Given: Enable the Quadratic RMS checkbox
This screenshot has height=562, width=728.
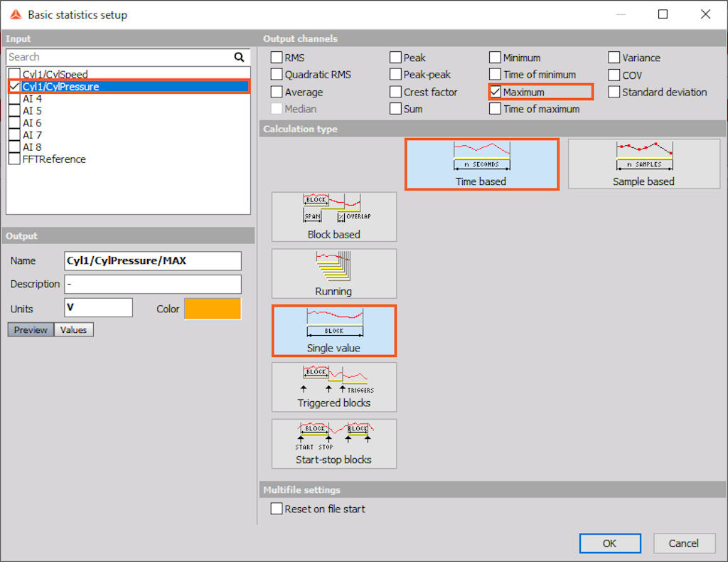Looking at the screenshot, I should pos(277,74).
